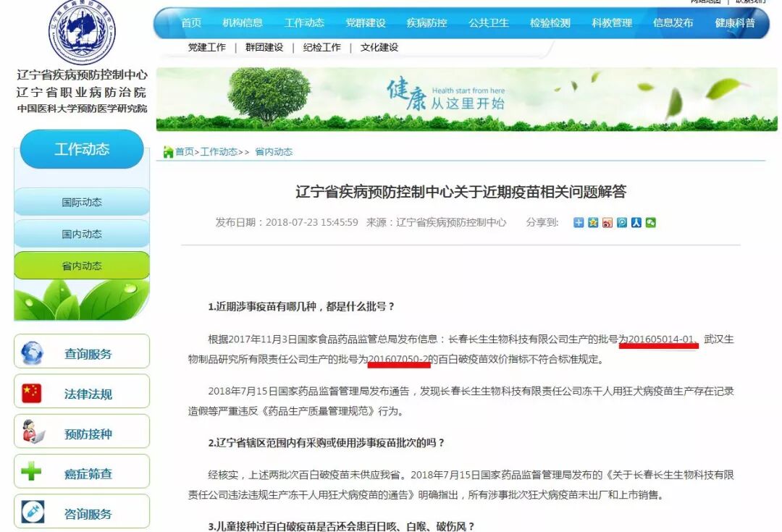Select 国内动态 in the sidebar
The width and height of the screenshot is (782, 532).
pos(82,234)
